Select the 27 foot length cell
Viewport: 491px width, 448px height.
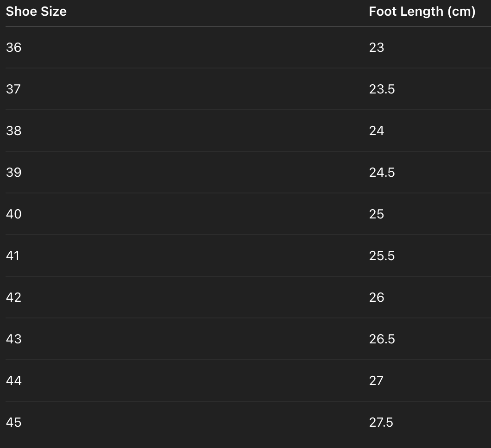coord(376,380)
